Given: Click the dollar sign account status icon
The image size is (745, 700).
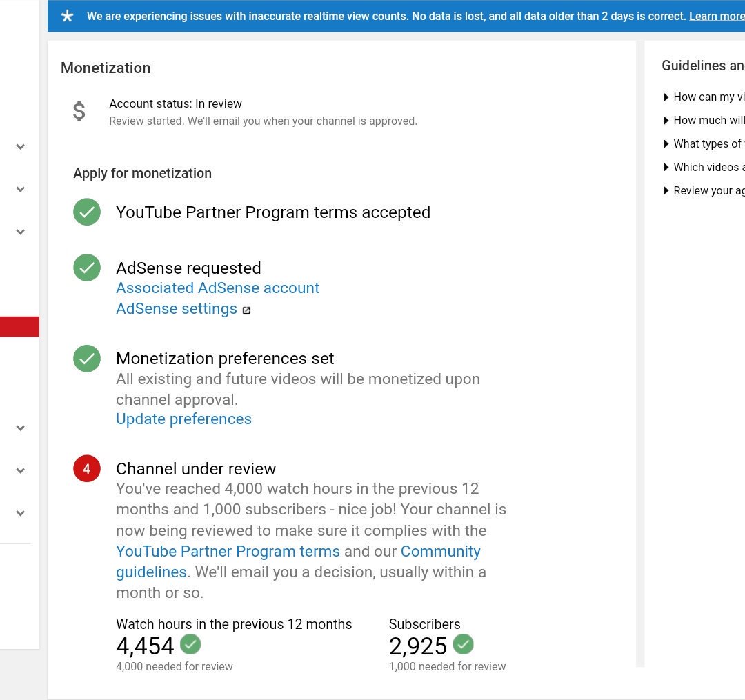Looking at the screenshot, I should pos(79,111).
